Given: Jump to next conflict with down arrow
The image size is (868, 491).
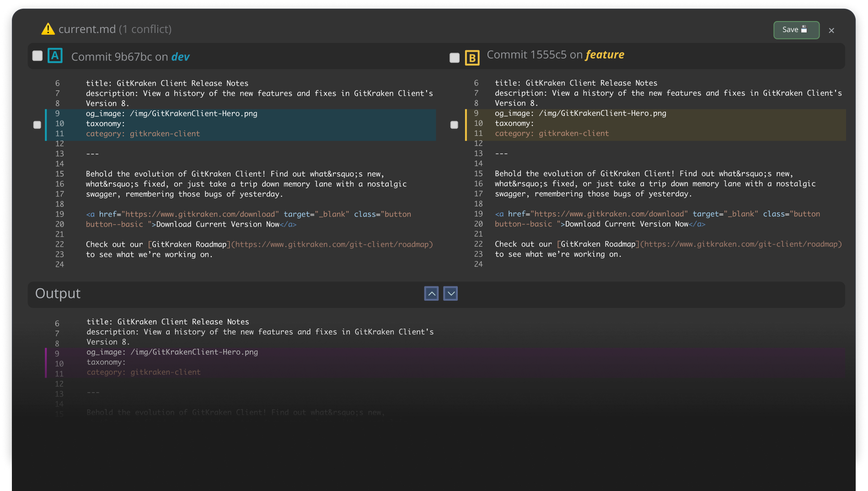Looking at the screenshot, I should (450, 293).
